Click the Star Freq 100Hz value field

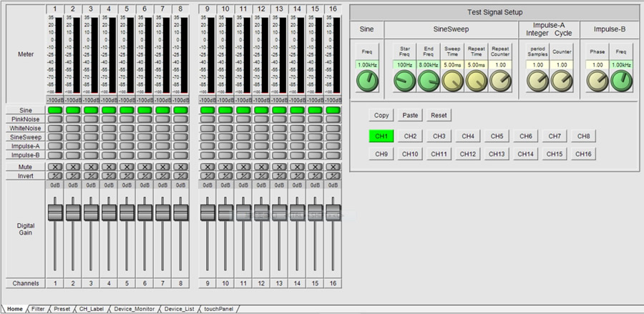click(x=404, y=65)
